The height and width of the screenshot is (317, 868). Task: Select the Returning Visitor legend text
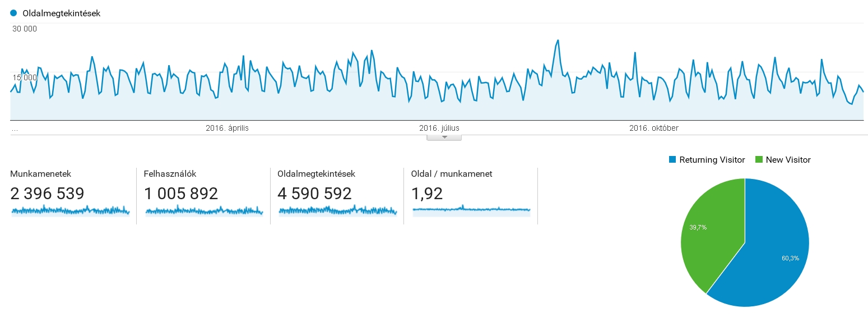712,160
